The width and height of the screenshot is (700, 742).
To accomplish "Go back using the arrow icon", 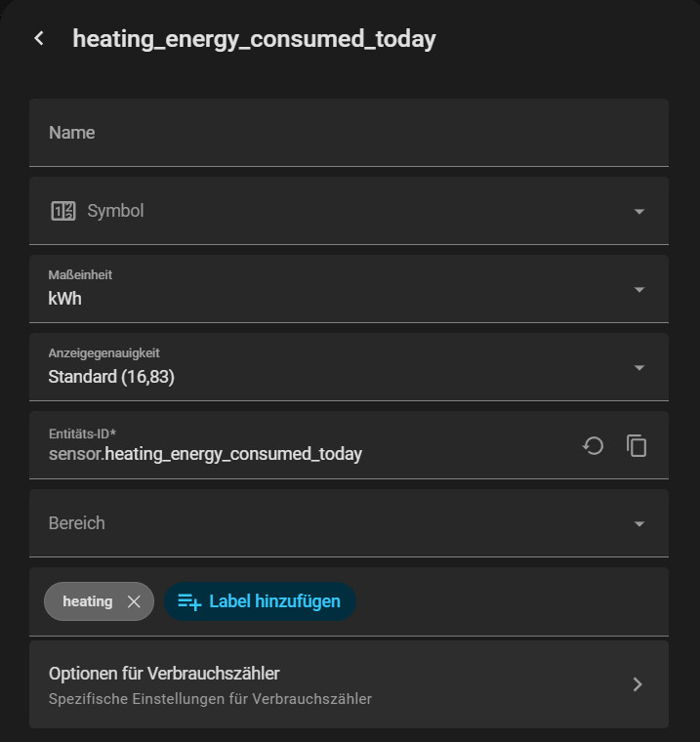I will click(x=39, y=39).
